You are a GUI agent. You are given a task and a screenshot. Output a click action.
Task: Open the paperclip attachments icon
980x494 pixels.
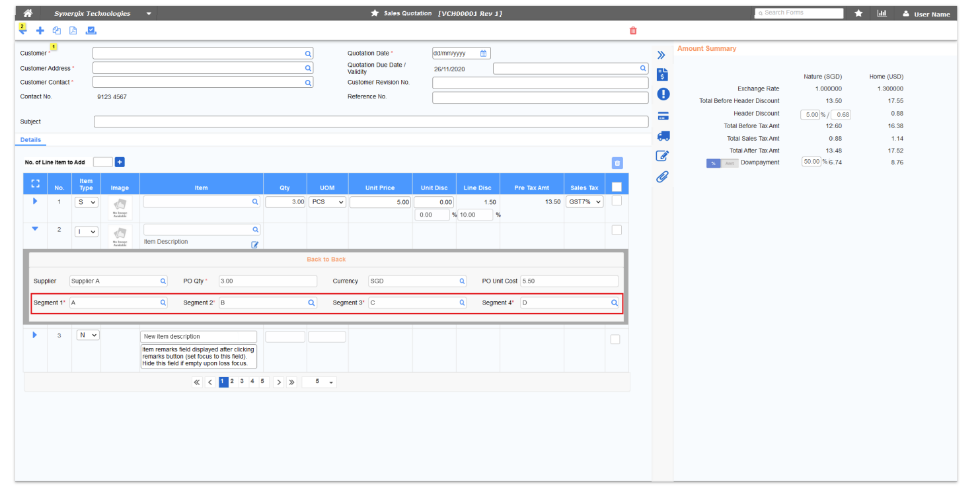tap(662, 176)
